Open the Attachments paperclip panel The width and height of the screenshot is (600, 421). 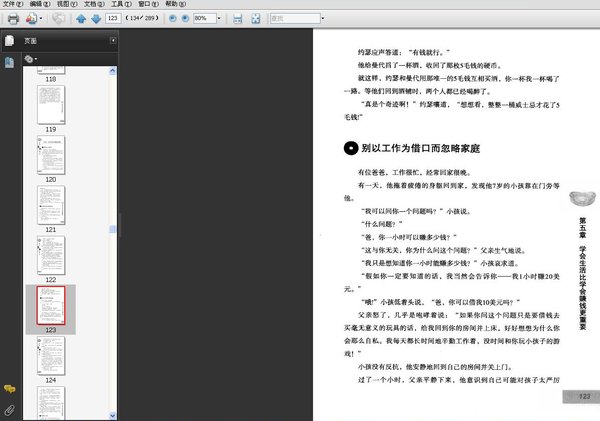(x=9, y=409)
